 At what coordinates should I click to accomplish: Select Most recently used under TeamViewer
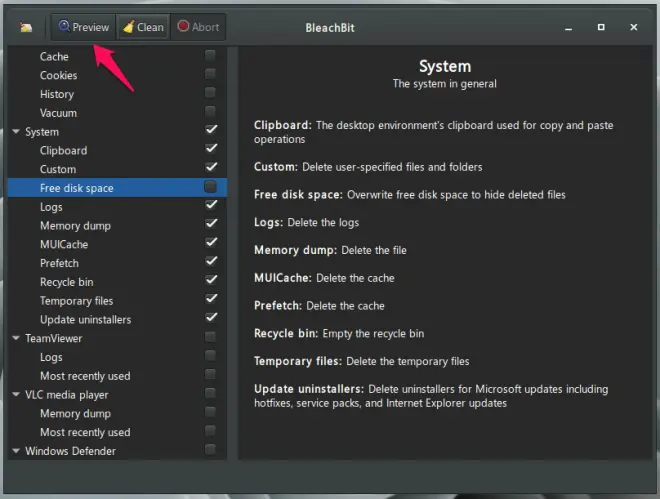117,376
